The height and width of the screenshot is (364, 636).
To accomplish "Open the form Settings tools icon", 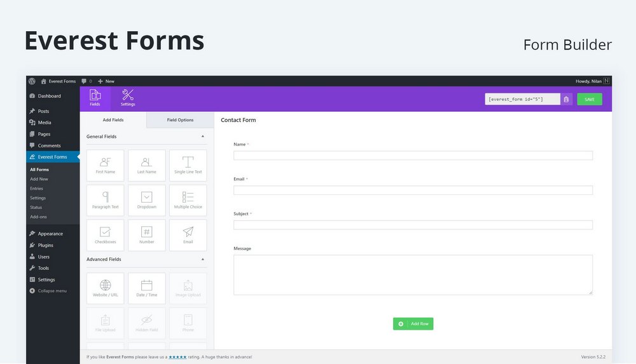I will 128,98.
